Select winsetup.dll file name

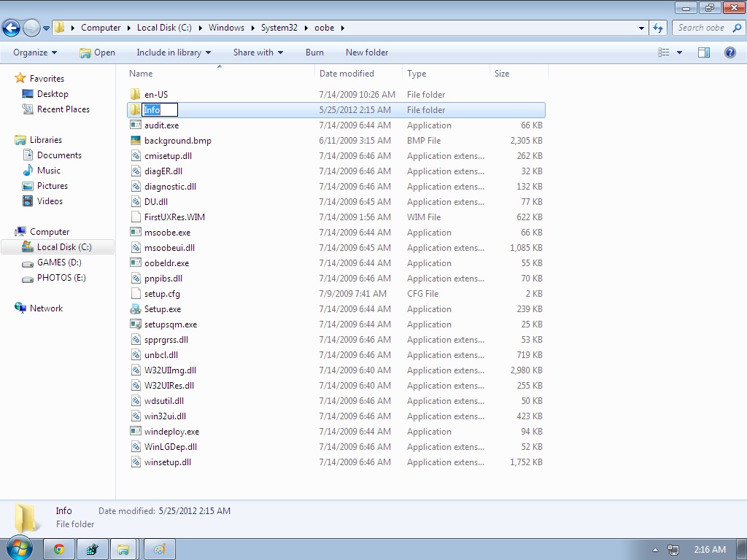coord(168,462)
